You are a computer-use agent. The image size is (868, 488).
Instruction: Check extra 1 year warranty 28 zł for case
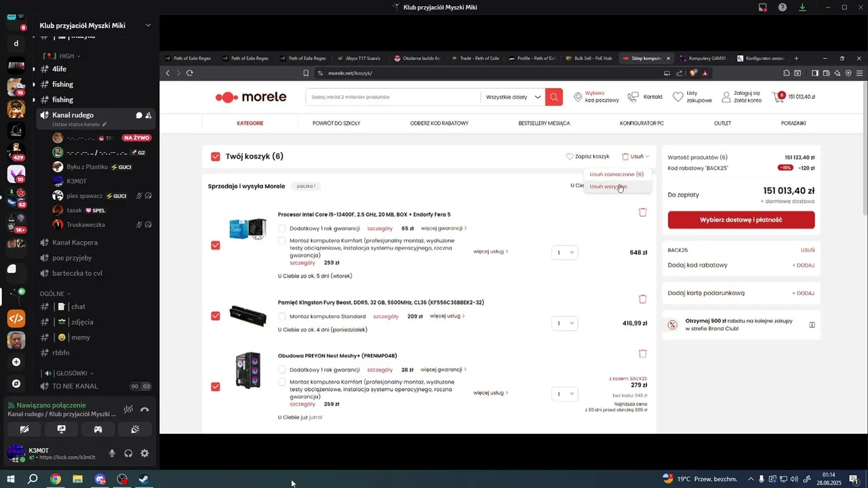point(282,369)
